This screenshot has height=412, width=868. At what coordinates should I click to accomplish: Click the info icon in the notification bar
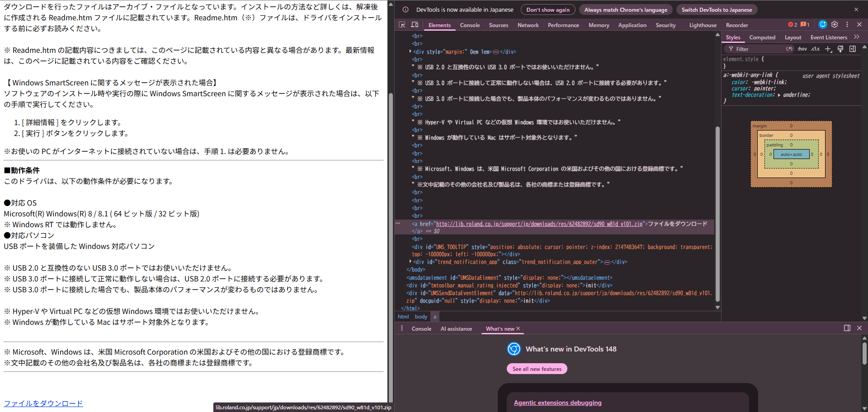[406, 9]
